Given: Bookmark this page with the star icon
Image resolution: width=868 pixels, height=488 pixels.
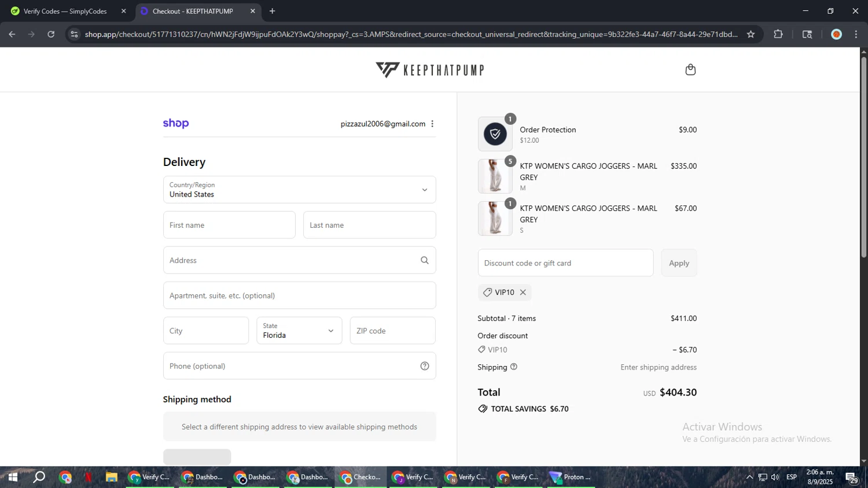Looking at the screenshot, I should (751, 34).
